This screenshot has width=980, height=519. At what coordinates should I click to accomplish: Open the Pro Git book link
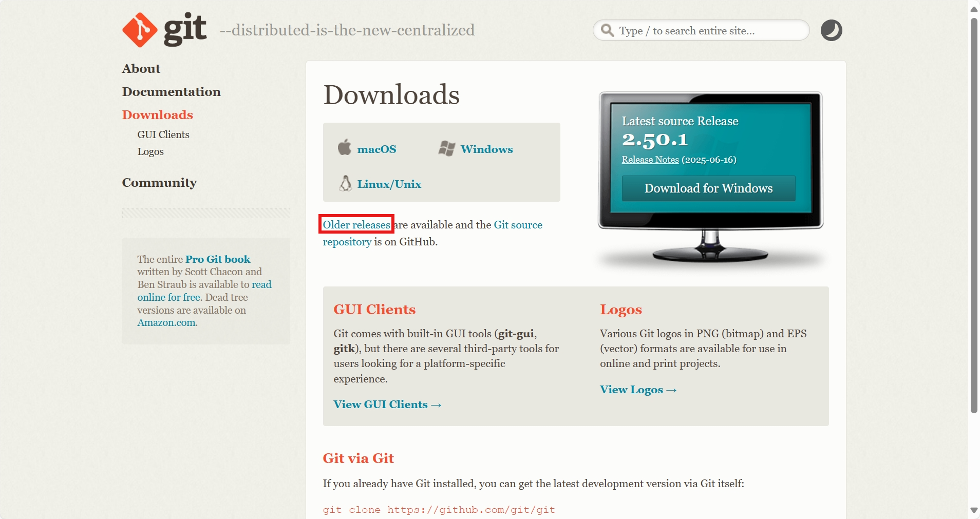pyautogui.click(x=218, y=259)
